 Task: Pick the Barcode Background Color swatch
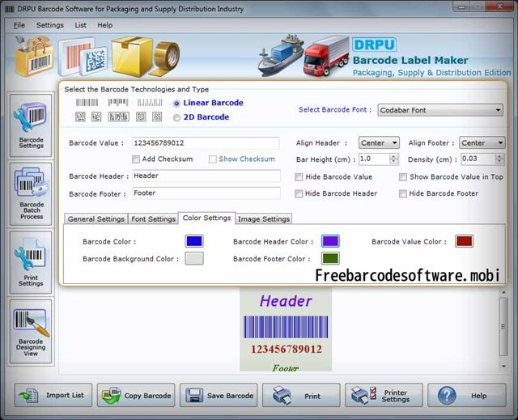pyautogui.click(x=194, y=258)
